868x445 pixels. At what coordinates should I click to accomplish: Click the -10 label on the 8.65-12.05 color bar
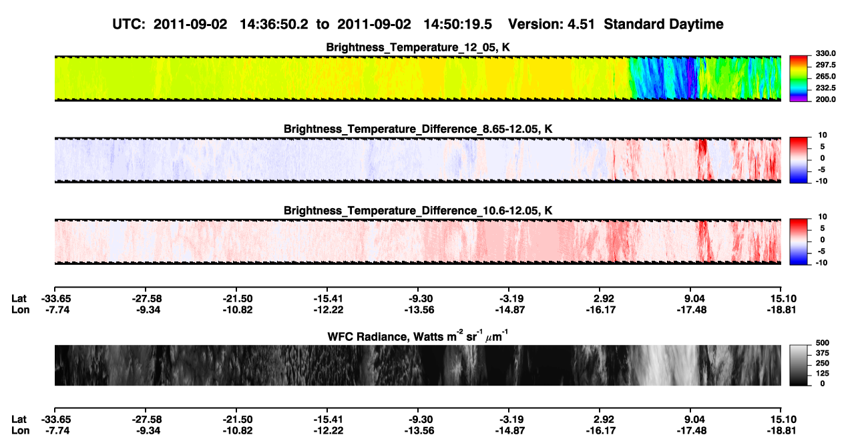[x=822, y=181]
